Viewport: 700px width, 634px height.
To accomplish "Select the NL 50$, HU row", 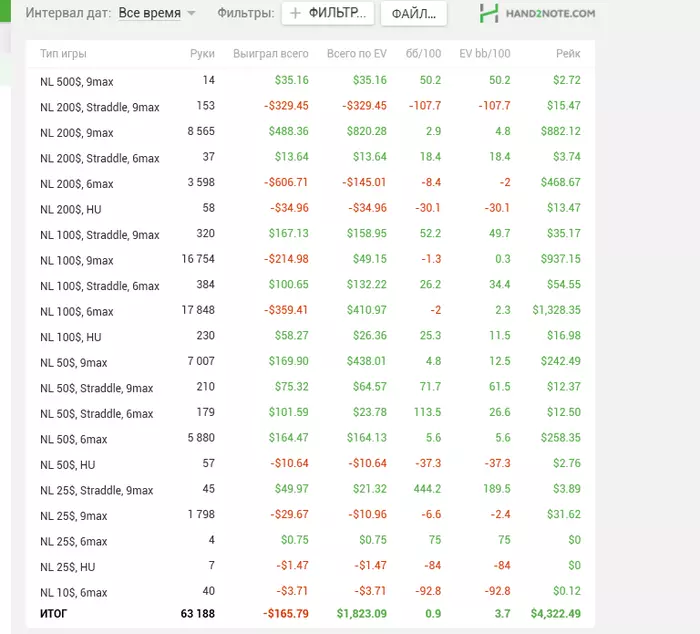I will [310, 463].
